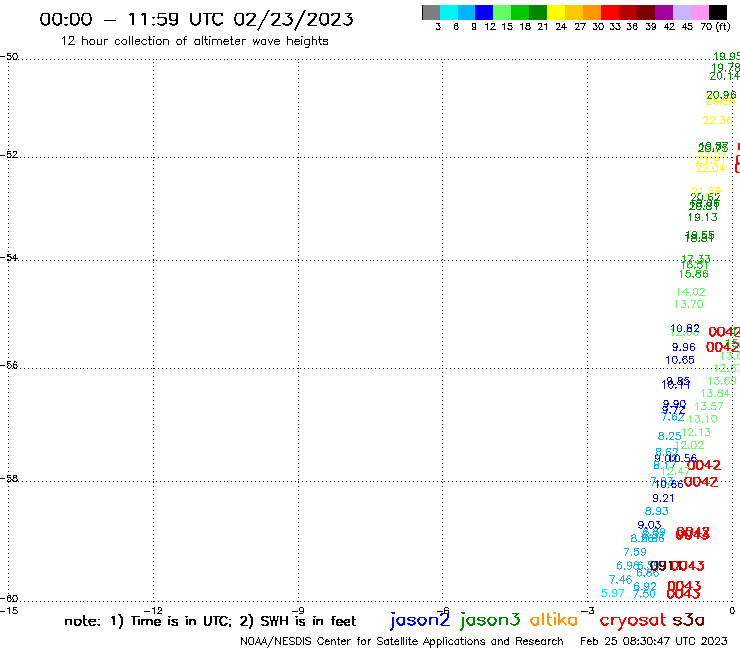Screen dimensions: 740x650
Task: Click the wave height value 8.25
Action: coord(669,436)
